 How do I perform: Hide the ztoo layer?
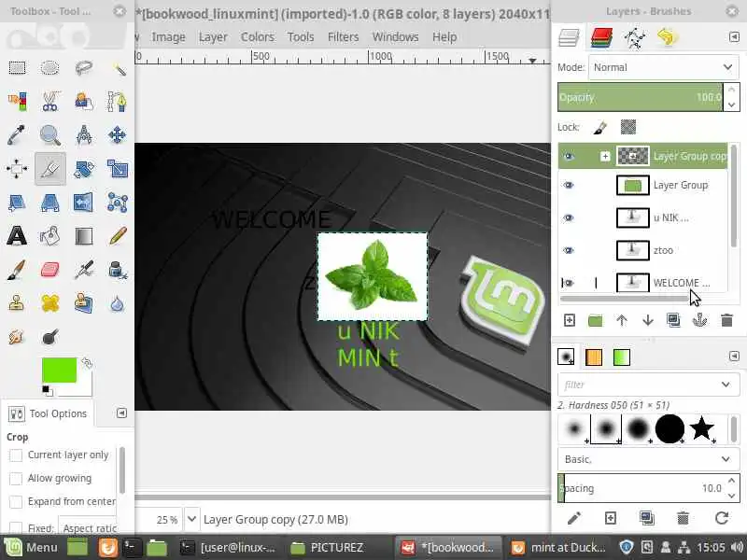tap(569, 250)
